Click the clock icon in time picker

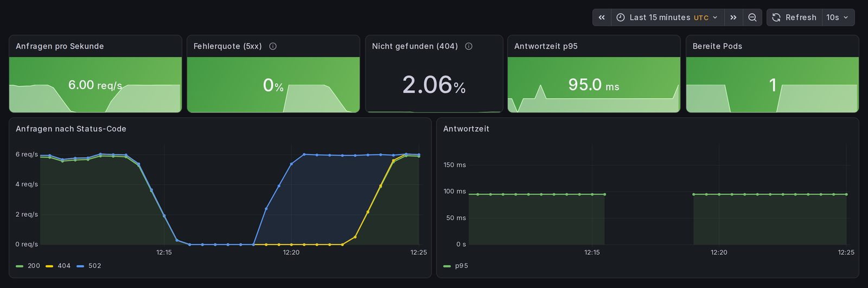[621, 17]
